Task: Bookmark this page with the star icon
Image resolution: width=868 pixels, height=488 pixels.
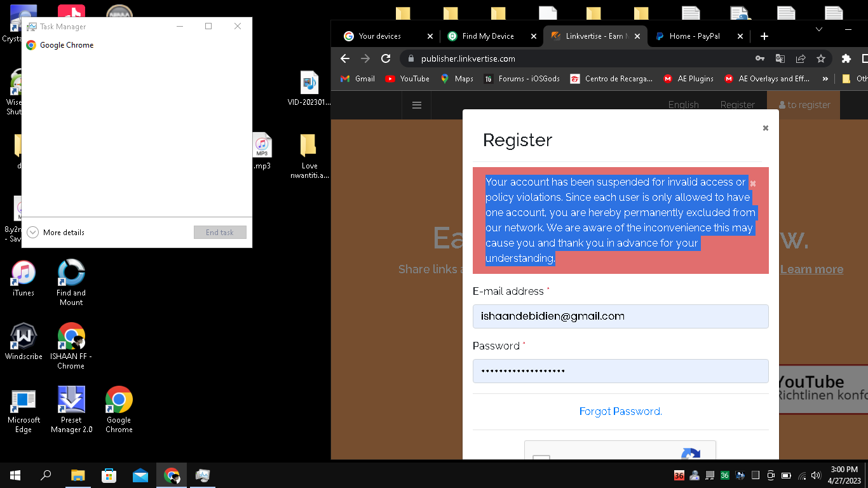Action: (821, 58)
